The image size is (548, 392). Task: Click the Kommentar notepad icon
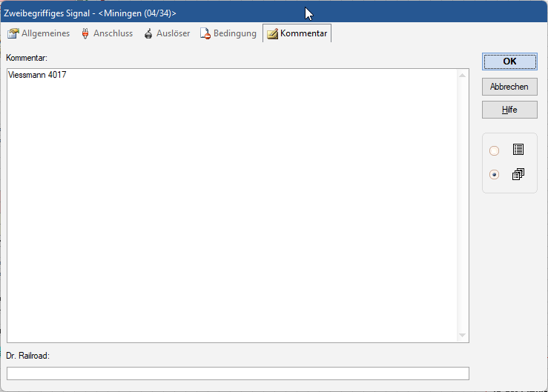point(272,34)
